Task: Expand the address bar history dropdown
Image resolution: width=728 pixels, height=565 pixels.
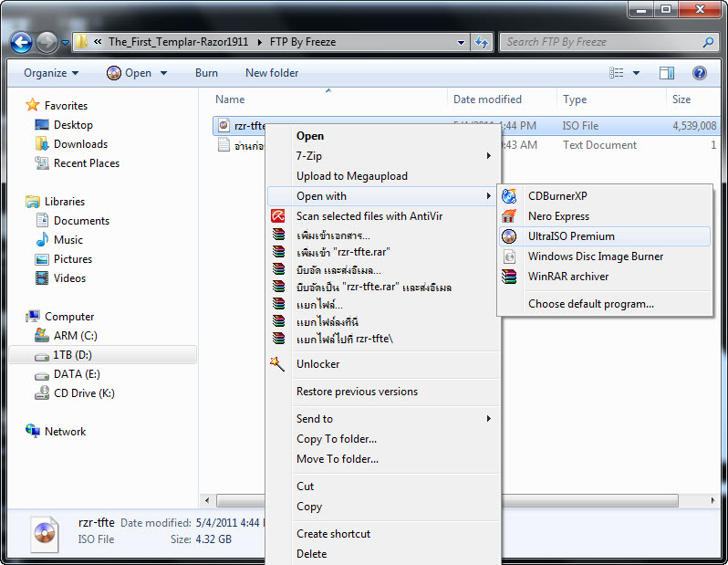Action: 461,42
